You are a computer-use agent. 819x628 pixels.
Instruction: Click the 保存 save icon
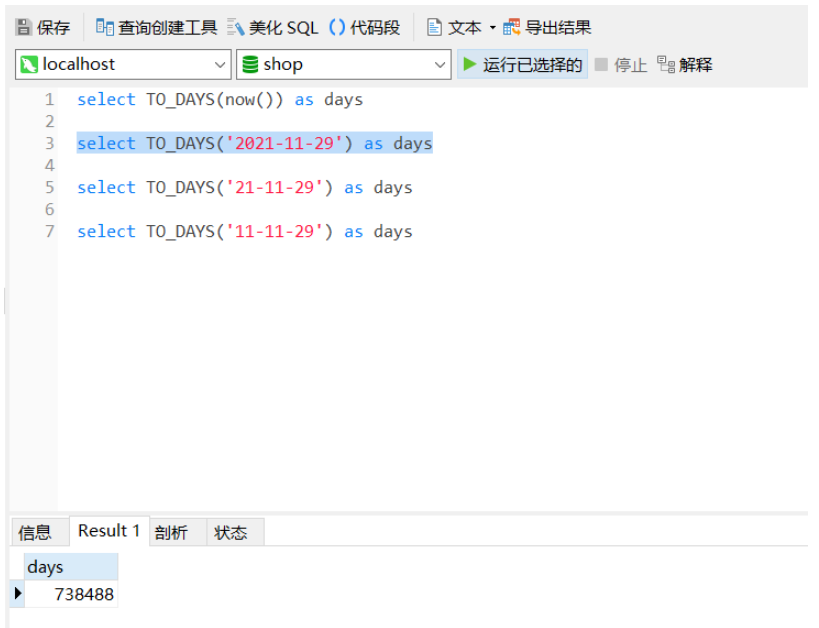(x=22, y=27)
